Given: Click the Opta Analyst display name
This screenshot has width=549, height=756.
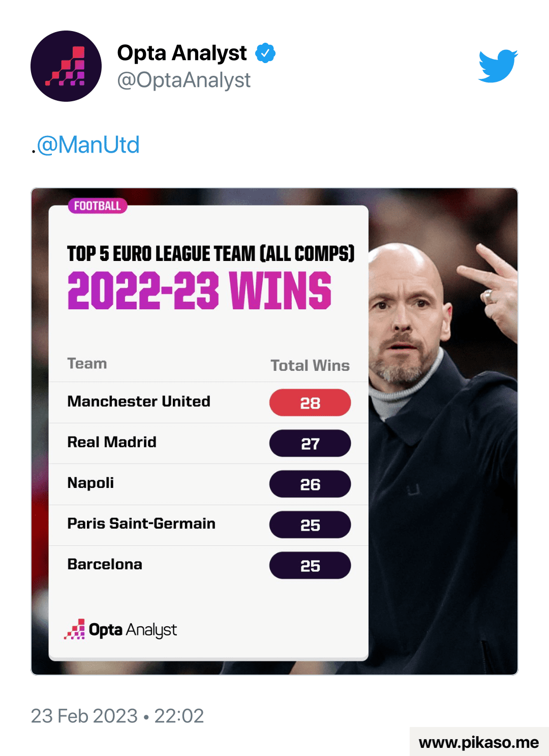Looking at the screenshot, I should (x=182, y=53).
